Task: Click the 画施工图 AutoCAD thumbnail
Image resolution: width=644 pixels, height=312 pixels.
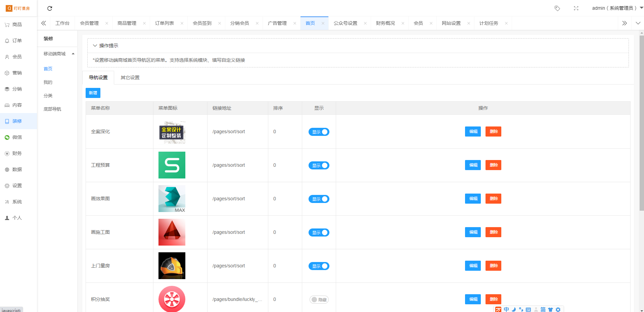Action: 172,232
